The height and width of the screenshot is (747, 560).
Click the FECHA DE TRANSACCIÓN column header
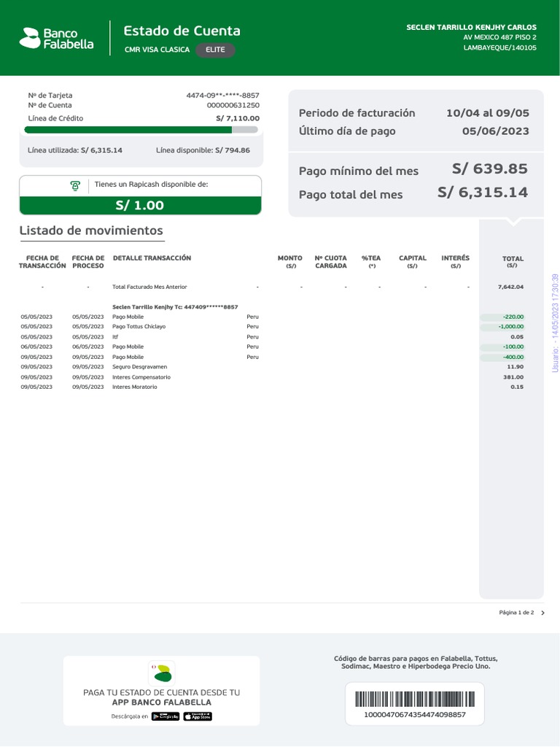click(42, 262)
